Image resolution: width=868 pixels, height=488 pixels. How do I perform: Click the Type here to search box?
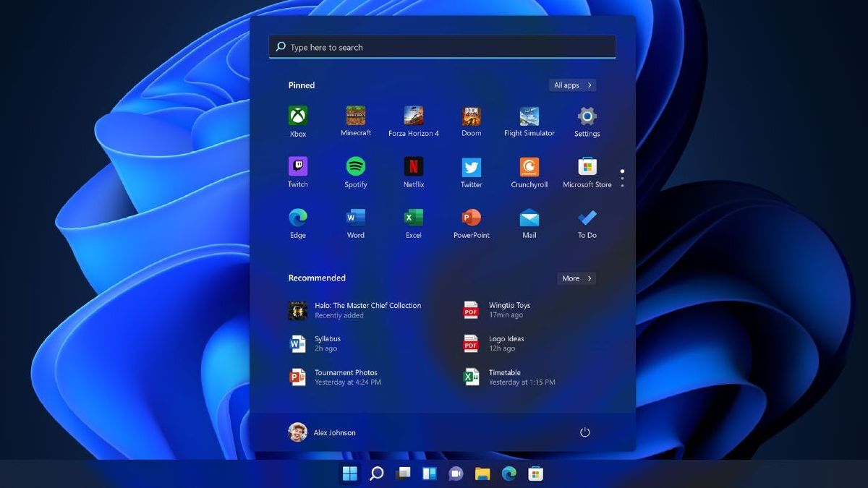pyautogui.click(x=442, y=47)
